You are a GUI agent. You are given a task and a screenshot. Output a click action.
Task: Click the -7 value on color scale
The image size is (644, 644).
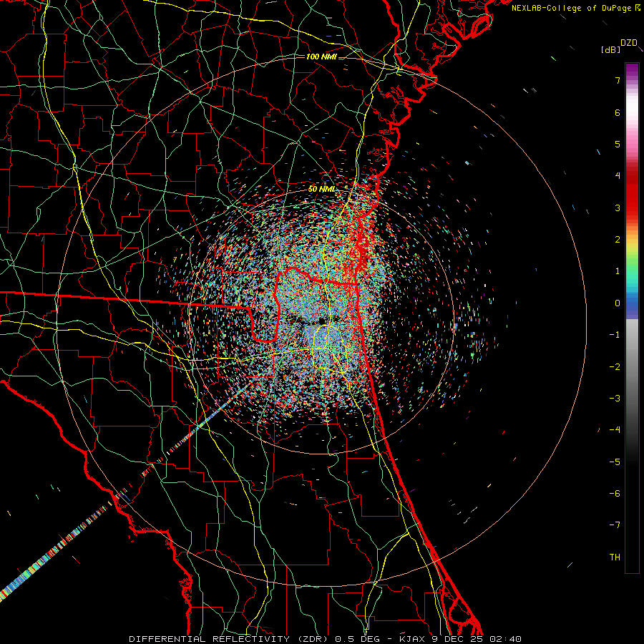click(615, 525)
